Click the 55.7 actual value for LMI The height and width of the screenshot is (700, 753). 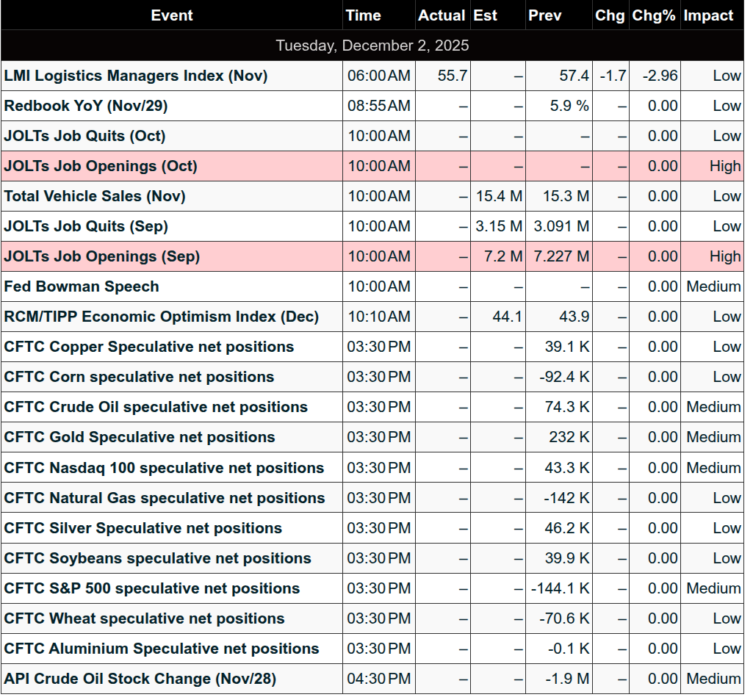pyautogui.click(x=453, y=76)
